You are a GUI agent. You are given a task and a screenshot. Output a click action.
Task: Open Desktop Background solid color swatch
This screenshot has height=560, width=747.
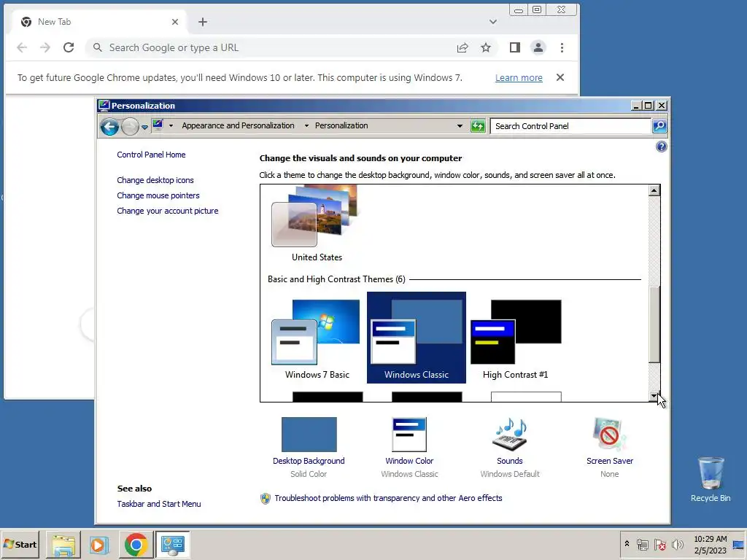[309, 435]
